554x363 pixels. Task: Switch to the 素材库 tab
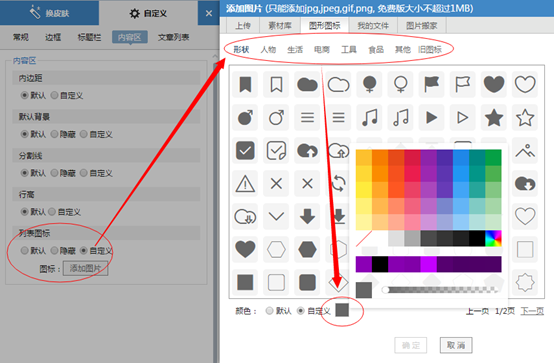(280, 25)
